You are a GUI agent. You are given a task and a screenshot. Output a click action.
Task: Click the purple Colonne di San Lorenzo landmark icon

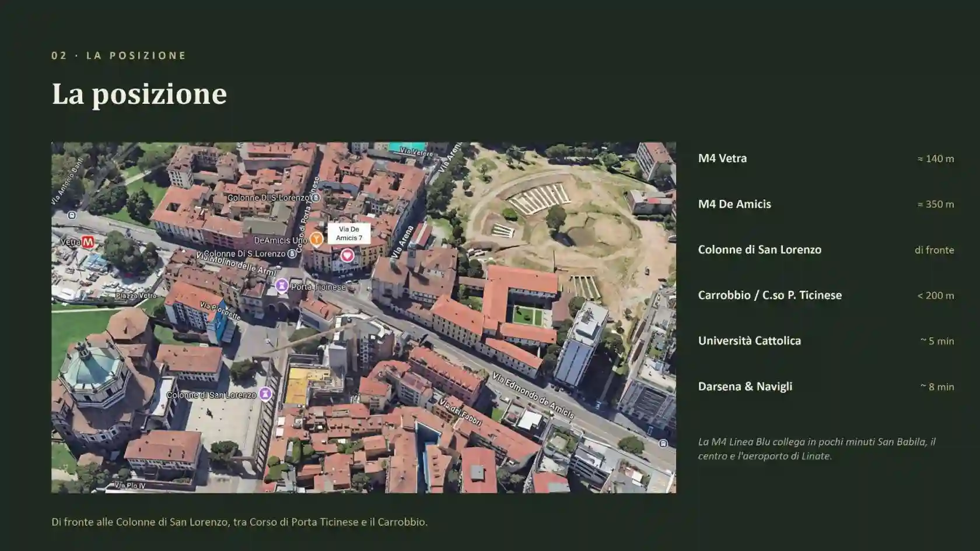(265, 394)
